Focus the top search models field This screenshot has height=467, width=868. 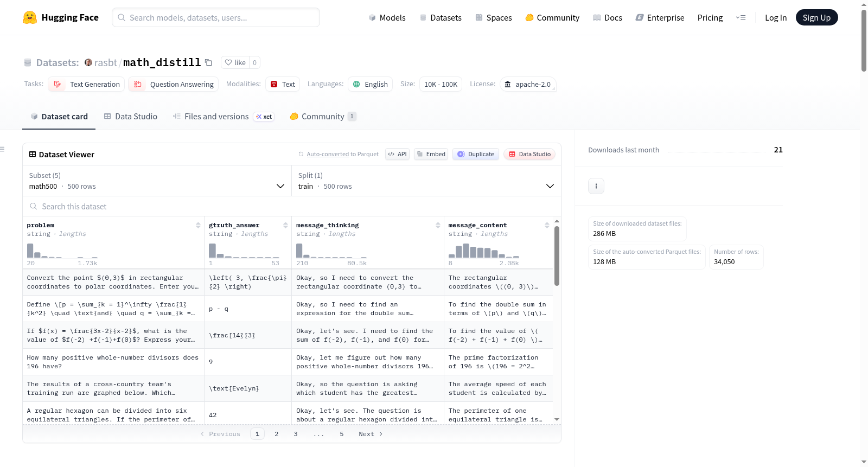pyautogui.click(x=216, y=17)
